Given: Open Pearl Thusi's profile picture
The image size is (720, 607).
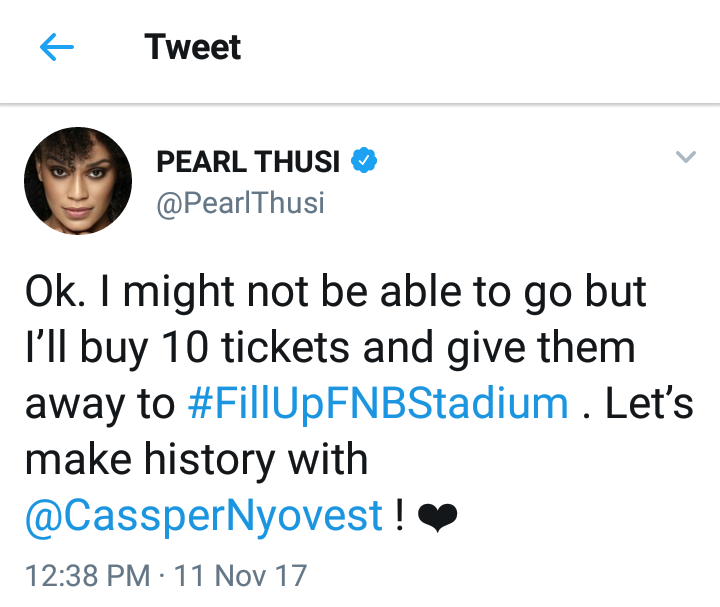Looking at the screenshot, I should click(x=78, y=181).
